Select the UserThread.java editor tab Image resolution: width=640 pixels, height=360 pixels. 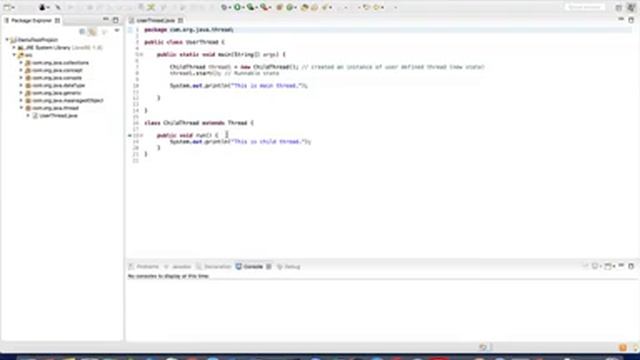[155, 20]
